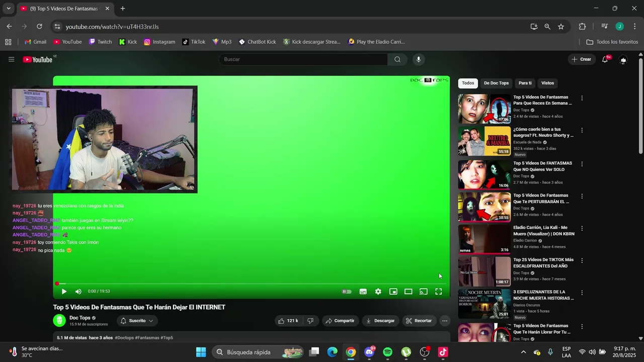Open options for 'Que NO Quieres Ver SOLO' video
The image size is (644, 362).
582,164
